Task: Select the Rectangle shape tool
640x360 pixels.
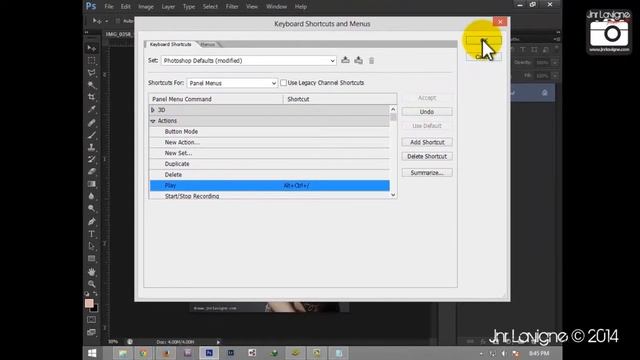Action: [92, 259]
